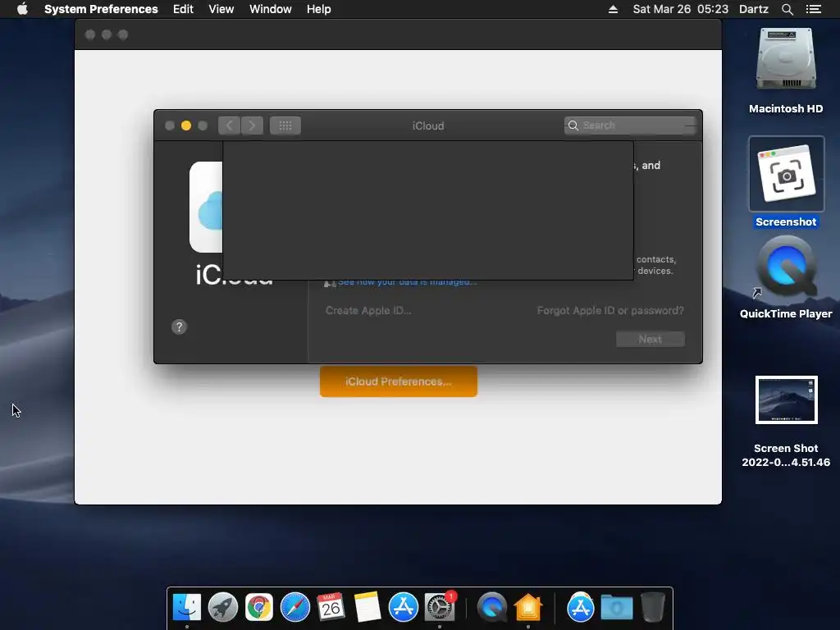Screen dimensions: 840x630
Task: Click the iCloud cloud logo in the window
Action: pyautogui.click(x=206, y=207)
